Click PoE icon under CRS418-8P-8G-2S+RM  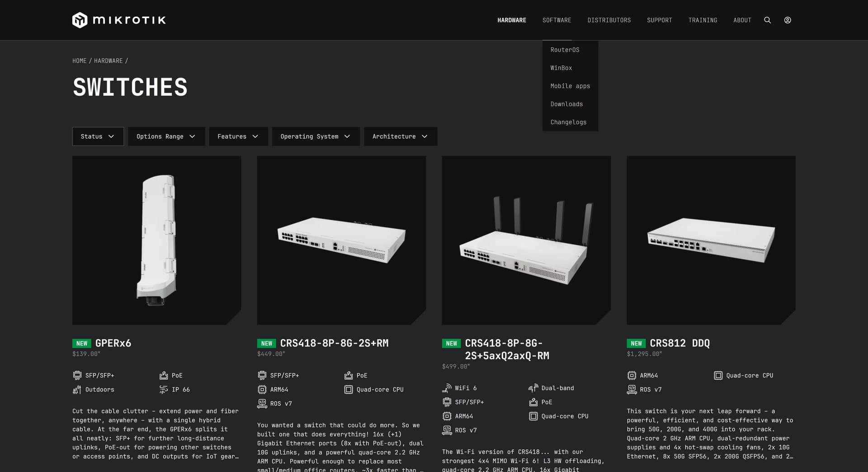[349, 375]
